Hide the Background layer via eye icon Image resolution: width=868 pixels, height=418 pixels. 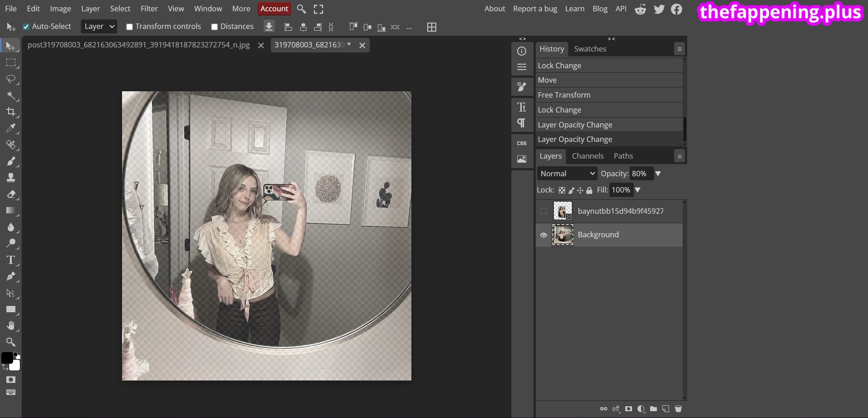543,235
